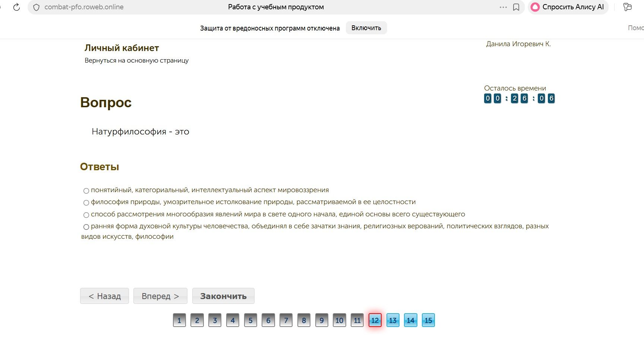
Task: Click user name 'Данила Игоревич К.'
Action: pyautogui.click(x=518, y=44)
